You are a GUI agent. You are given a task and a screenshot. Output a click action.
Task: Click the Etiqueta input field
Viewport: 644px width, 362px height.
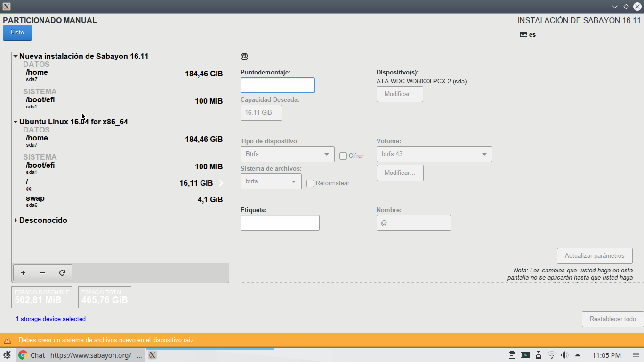280,223
